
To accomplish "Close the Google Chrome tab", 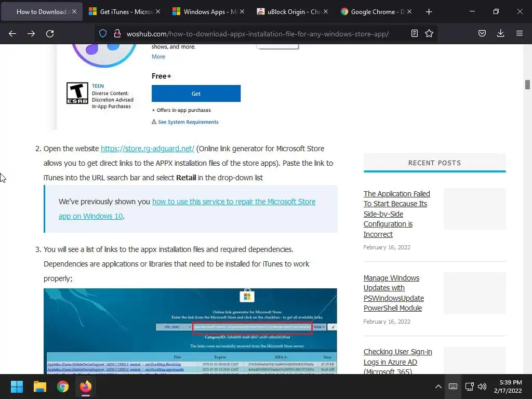I will click(x=409, y=11).
